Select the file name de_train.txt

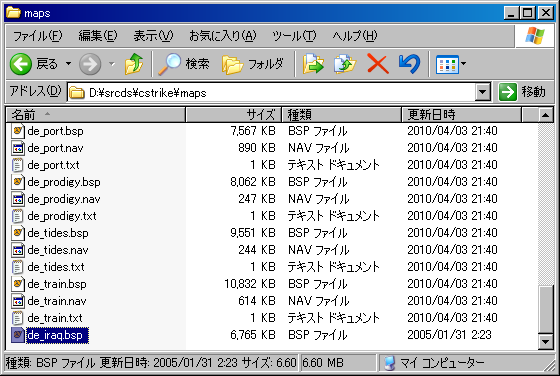tap(55, 318)
